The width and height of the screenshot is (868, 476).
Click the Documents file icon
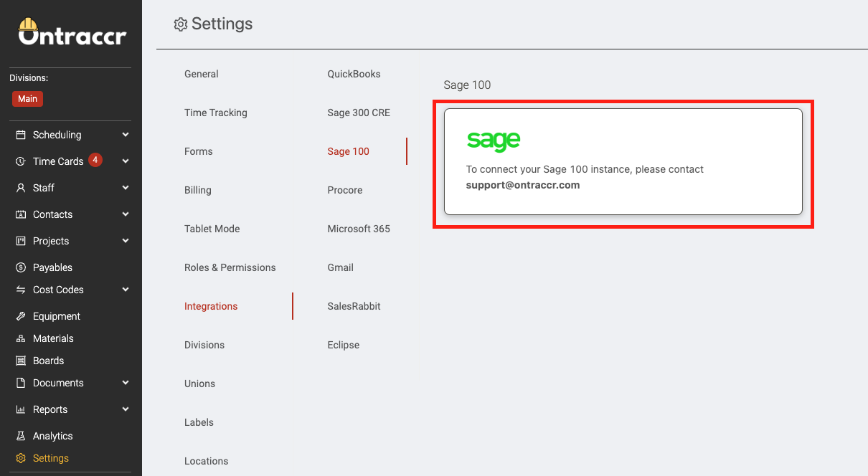(21, 383)
